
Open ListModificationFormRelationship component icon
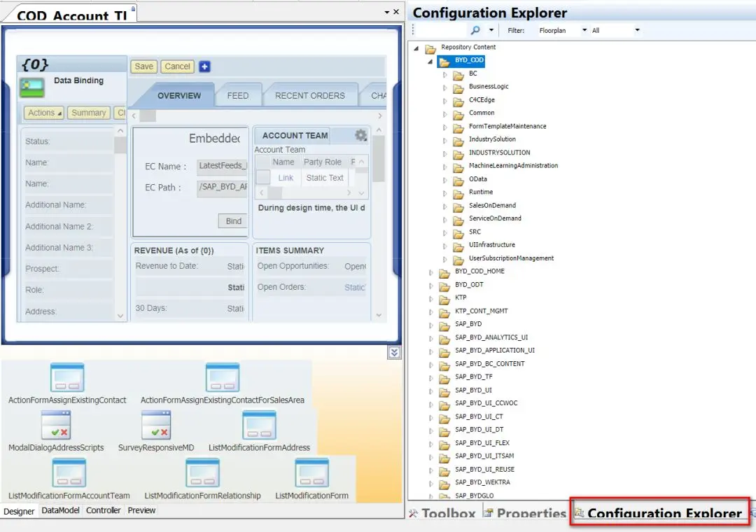coord(202,472)
